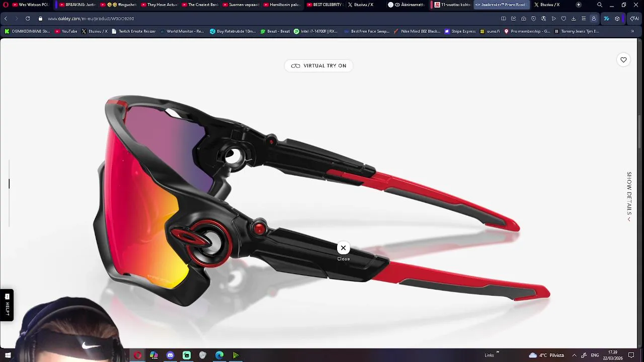Open Nike Mind 002 Black bookmark

[x=417, y=31]
